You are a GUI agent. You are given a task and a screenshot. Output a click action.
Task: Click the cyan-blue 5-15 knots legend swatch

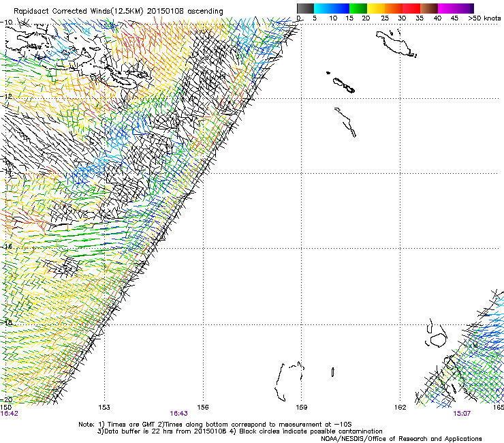(x=332, y=8)
